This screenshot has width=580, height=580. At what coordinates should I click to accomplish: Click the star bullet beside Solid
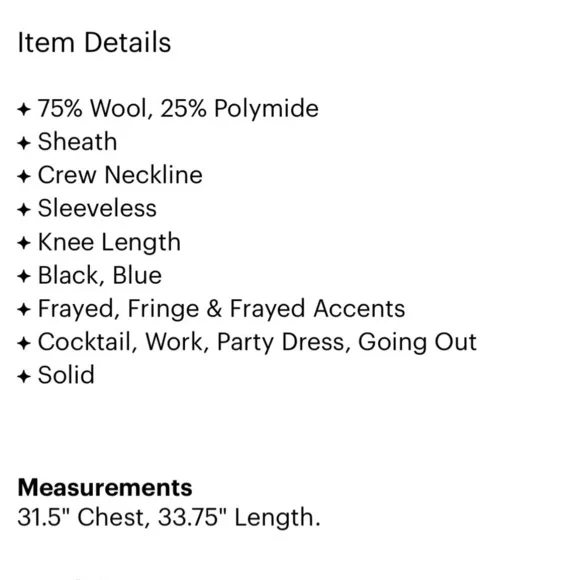point(24,376)
